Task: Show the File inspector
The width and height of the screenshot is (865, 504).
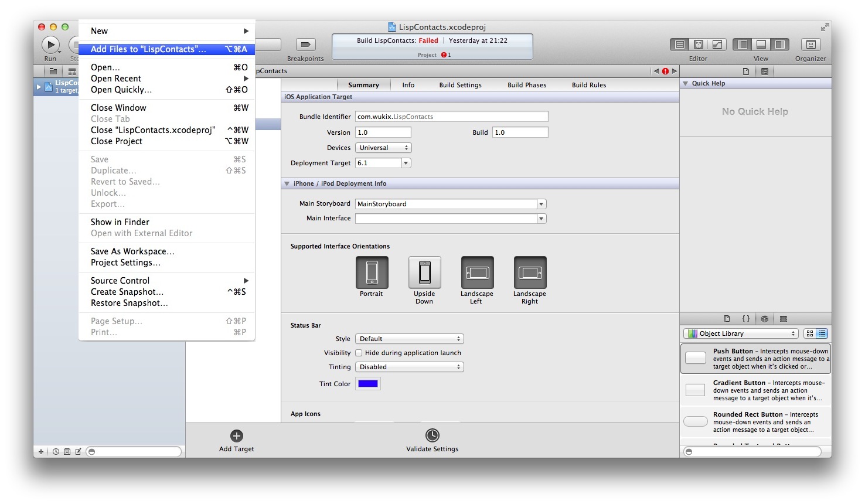Action: [x=746, y=71]
